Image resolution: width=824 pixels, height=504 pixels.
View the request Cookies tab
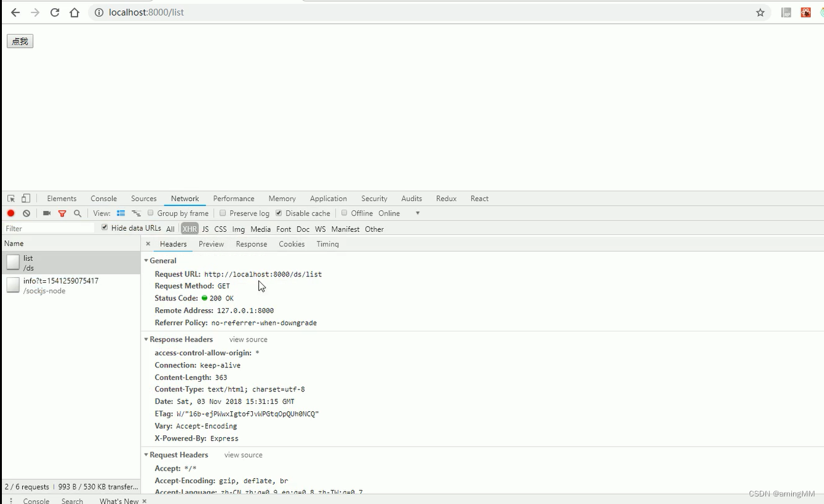coord(292,244)
